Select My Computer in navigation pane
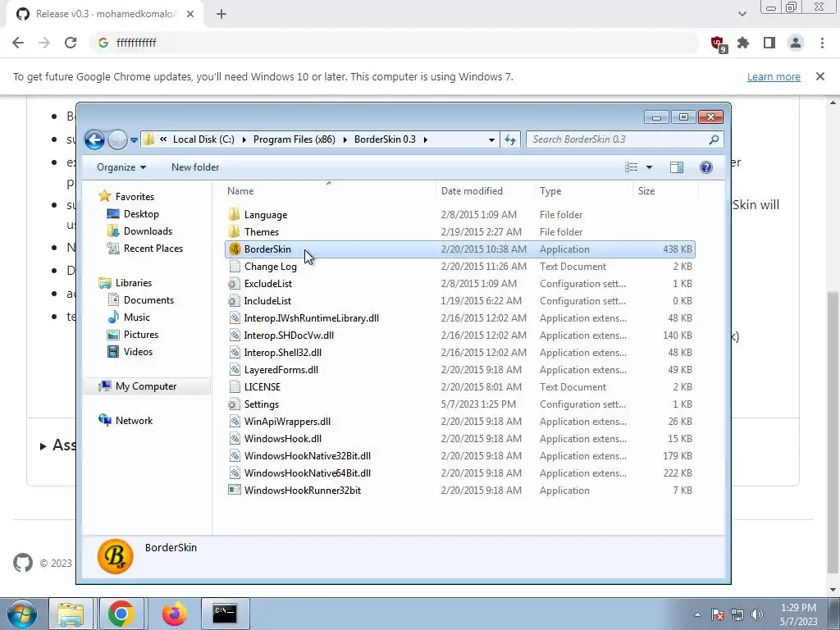The height and width of the screenshot is (630, 840). coord(146,386)
